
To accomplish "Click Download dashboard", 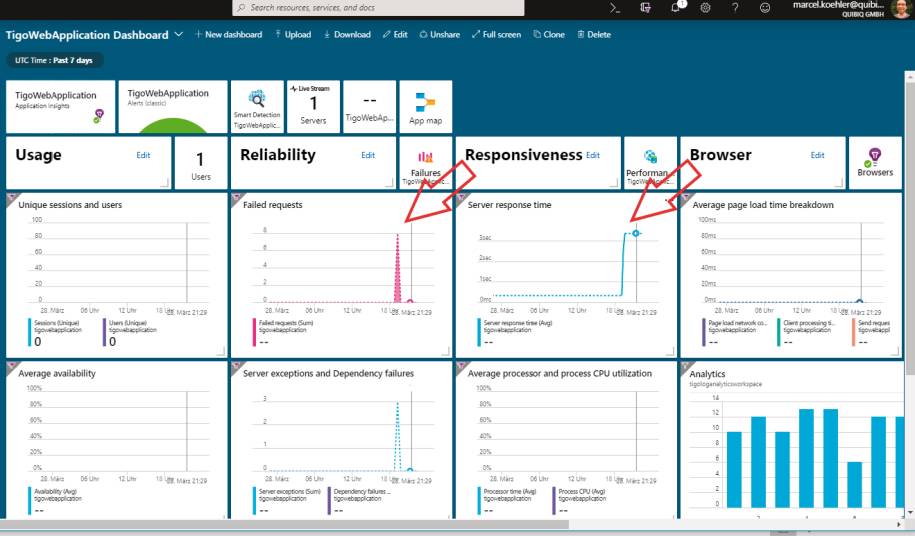I will click(347, 34).
